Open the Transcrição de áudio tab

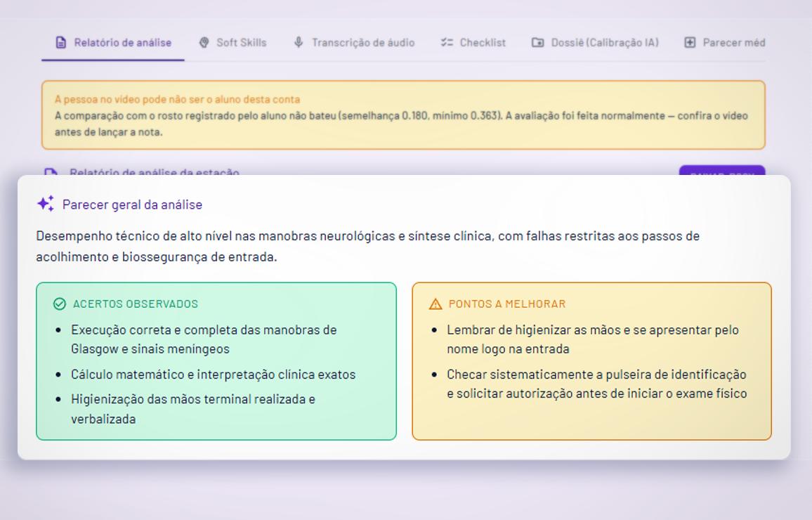(x=354, y=42)
